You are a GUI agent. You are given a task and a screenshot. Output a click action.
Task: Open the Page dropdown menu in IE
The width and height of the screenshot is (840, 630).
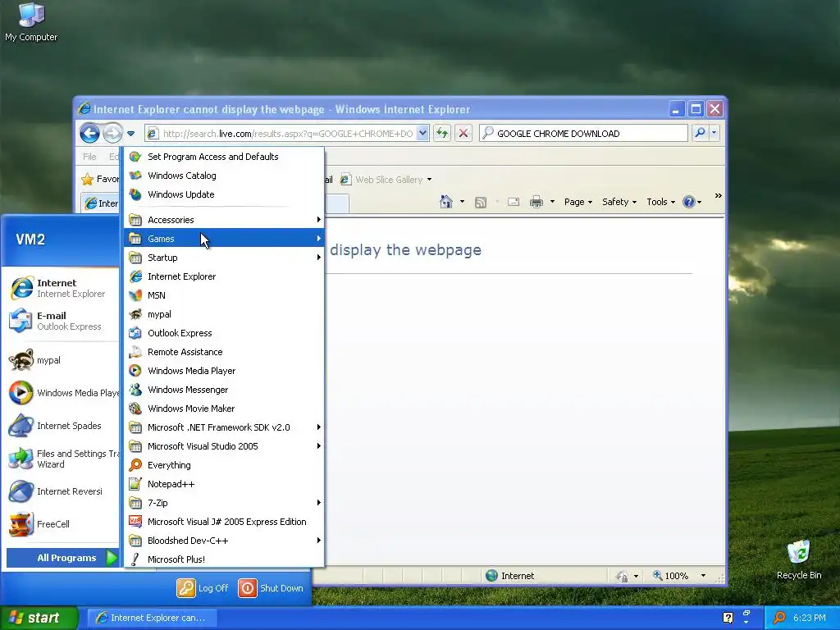coord(578,202)
